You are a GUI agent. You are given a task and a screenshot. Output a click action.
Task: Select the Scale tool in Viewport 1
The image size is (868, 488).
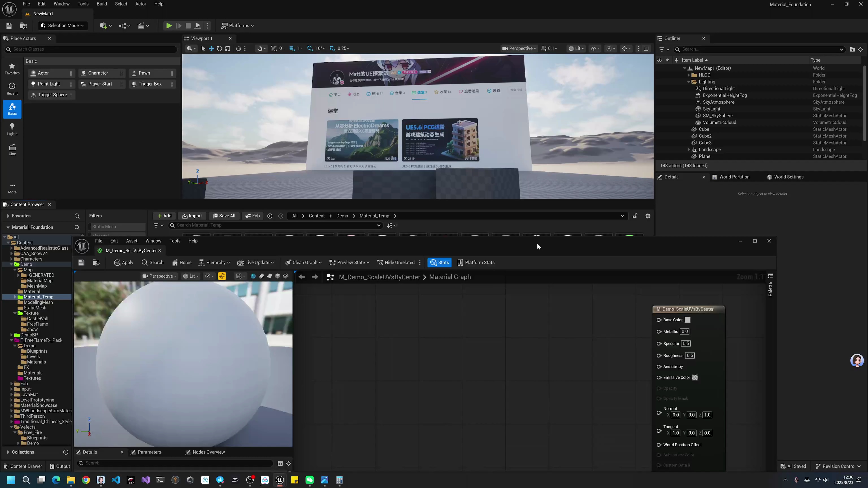pos(228,49)
